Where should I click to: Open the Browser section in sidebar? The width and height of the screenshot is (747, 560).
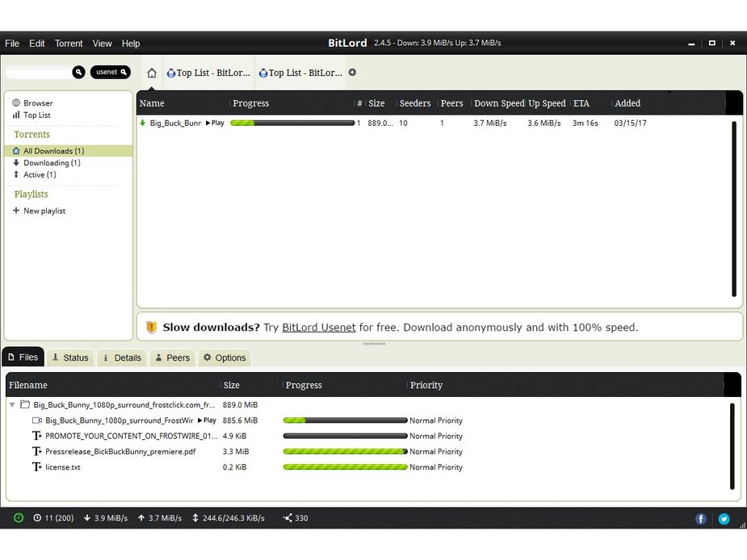point(38,102)
